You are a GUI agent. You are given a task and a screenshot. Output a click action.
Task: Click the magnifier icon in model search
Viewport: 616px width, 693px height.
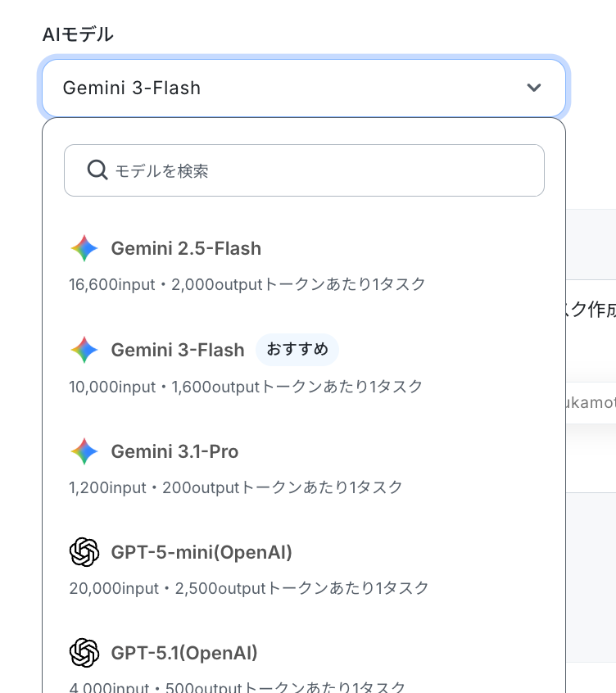[97, 170]
